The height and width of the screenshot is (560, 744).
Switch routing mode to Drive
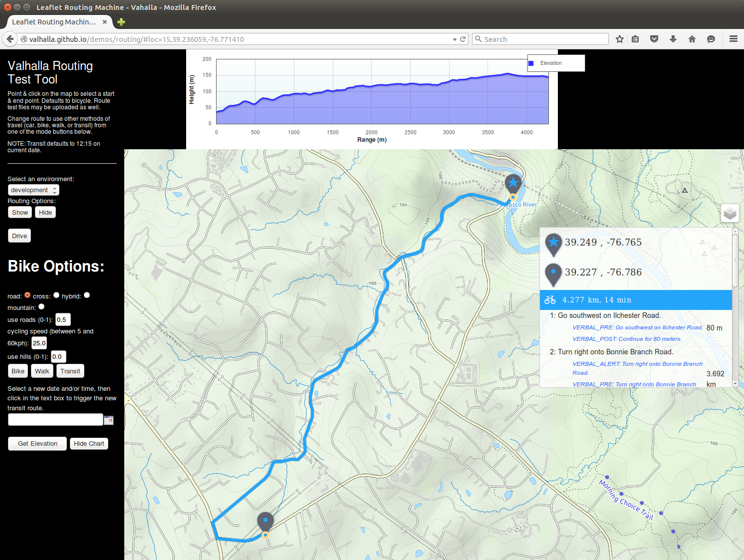point(19,236)
